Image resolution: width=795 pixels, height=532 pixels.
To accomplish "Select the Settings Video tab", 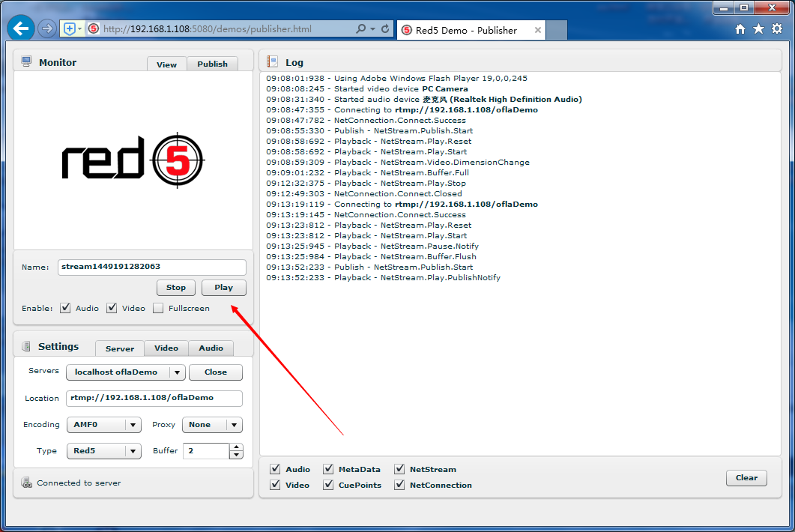I will pos(166,348).
